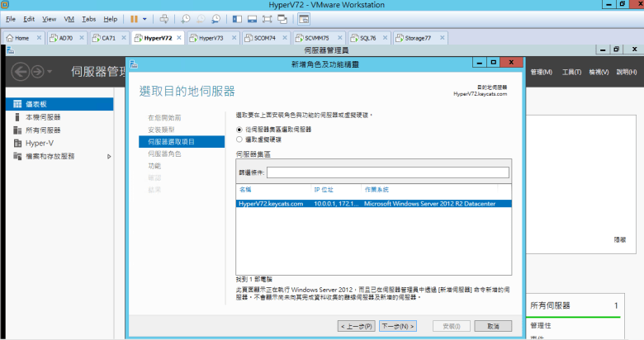Click the snapshot manager icon in toolbar
Viewport: 644px width, 340px height.
pyautogui.click(x=215, y=18)
